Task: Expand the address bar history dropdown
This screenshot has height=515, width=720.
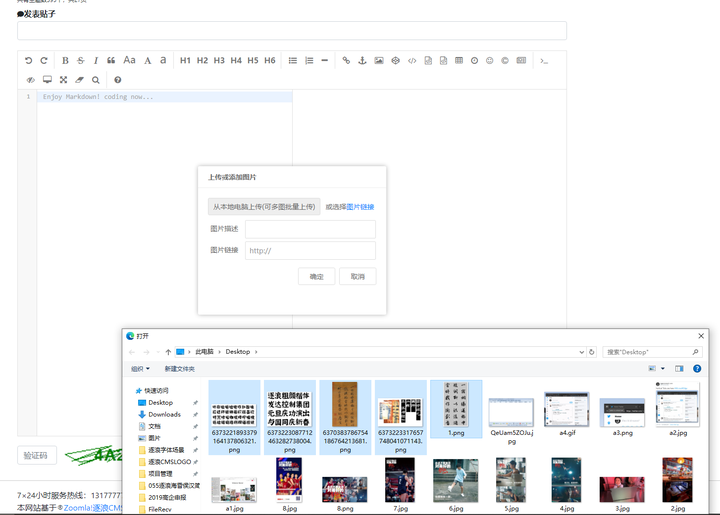Action: tap(582, 352)
